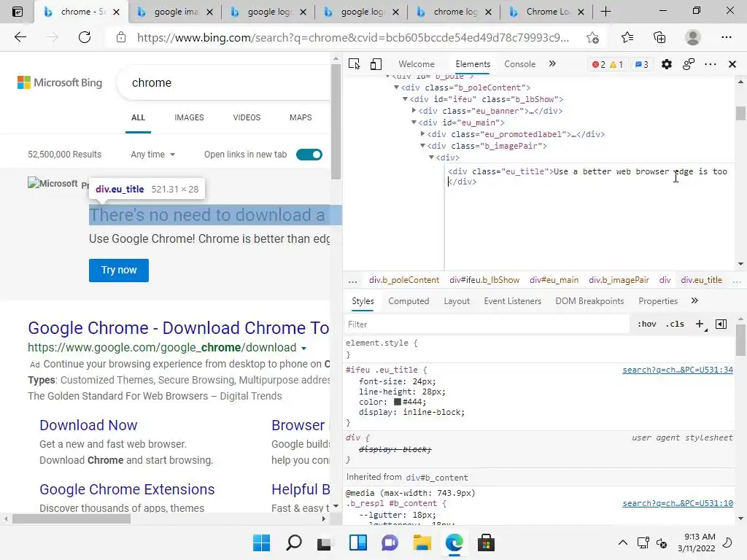Image resolution: width=747 pixels, height=560 pixels.
Task: Open File Explorer from taskbar
Action: (x=422, y=542)
